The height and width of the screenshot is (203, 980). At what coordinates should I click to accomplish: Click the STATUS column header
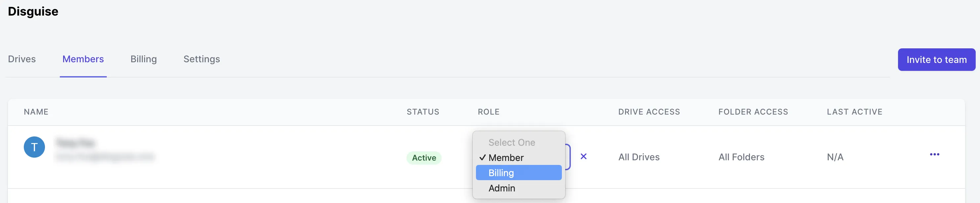pos(423,112)
